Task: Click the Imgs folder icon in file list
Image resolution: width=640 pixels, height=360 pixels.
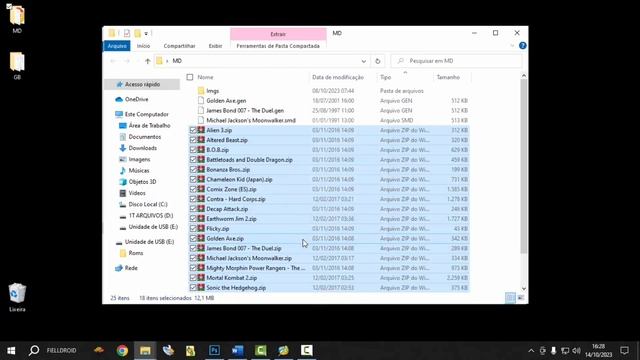Action: coord(201,91)
